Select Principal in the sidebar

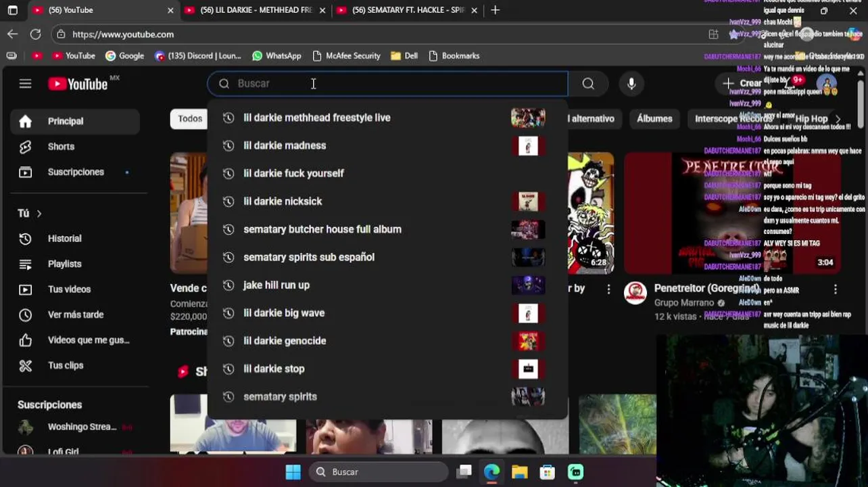click(x=74, y=121)
